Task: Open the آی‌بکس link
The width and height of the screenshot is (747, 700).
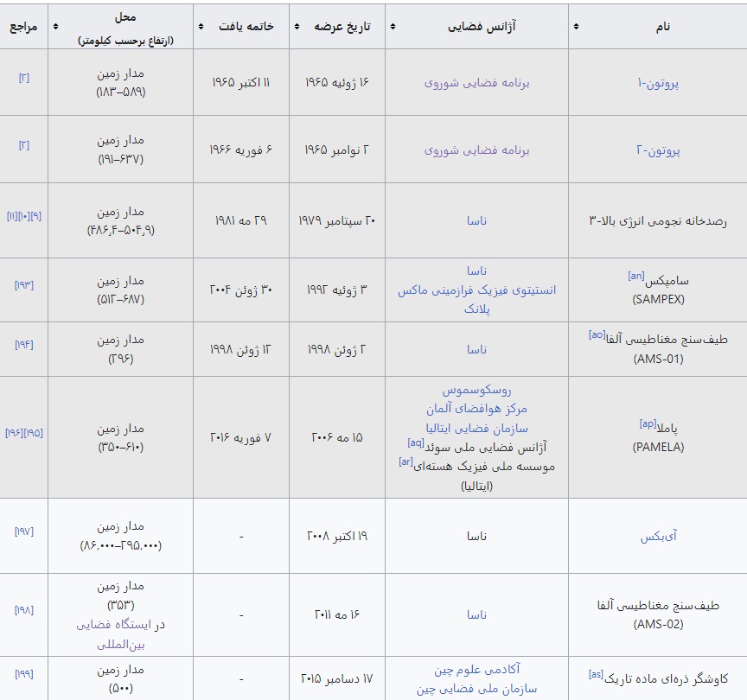Action: [x=659, y=536]
